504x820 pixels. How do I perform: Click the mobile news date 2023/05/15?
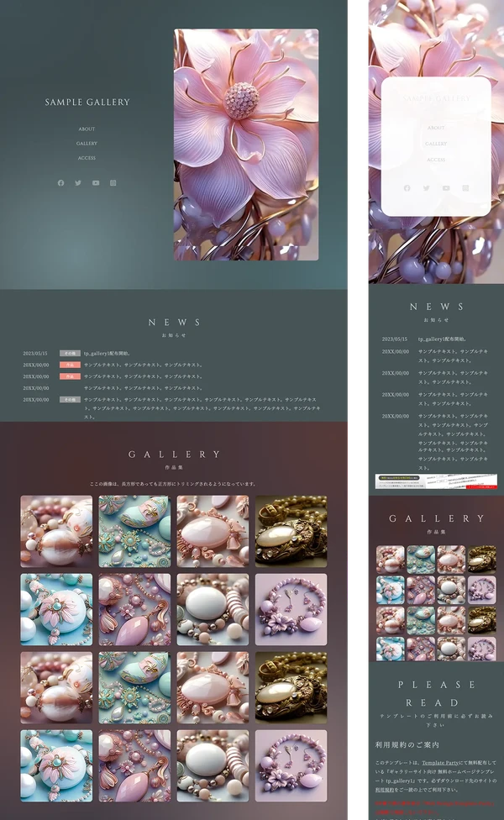coord(394,339)
